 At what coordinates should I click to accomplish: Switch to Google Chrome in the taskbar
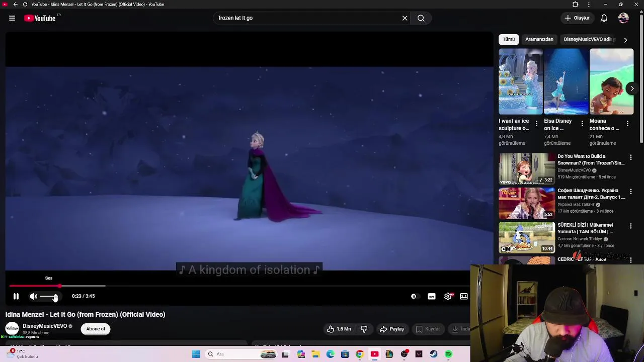click(x=360, y=354)
